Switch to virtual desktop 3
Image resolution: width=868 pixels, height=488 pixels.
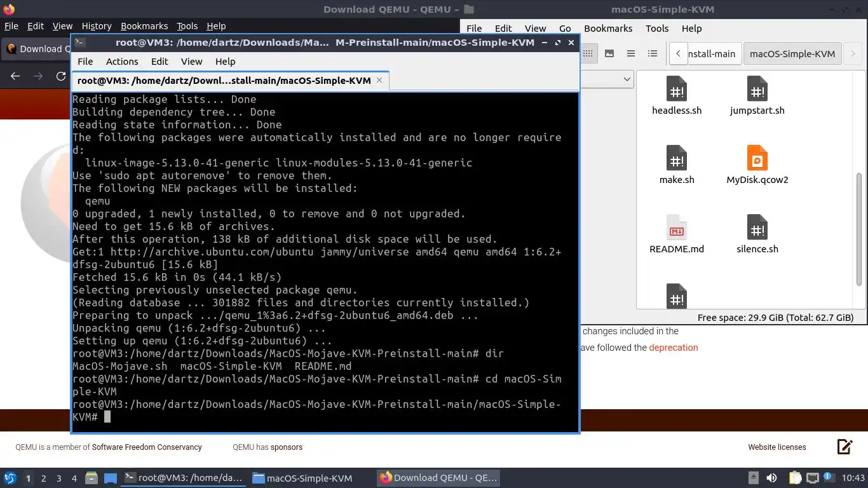pos(58,478)
